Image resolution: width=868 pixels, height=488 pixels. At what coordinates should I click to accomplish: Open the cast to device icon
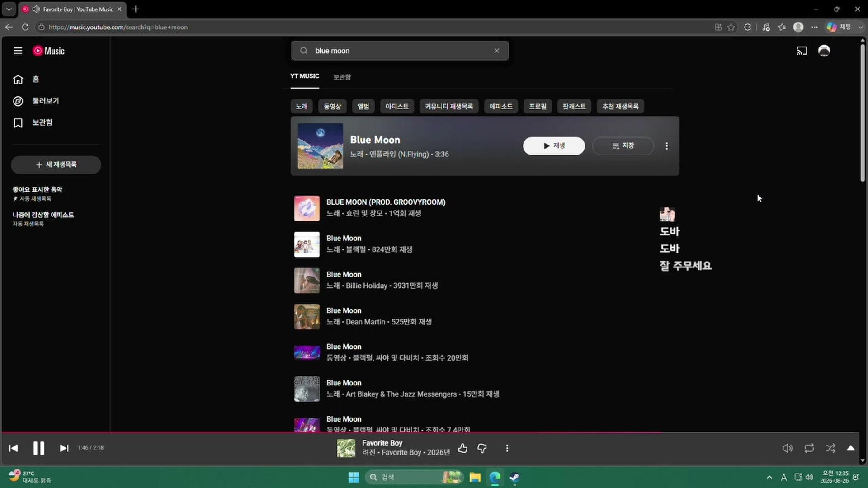coord(802,51)
